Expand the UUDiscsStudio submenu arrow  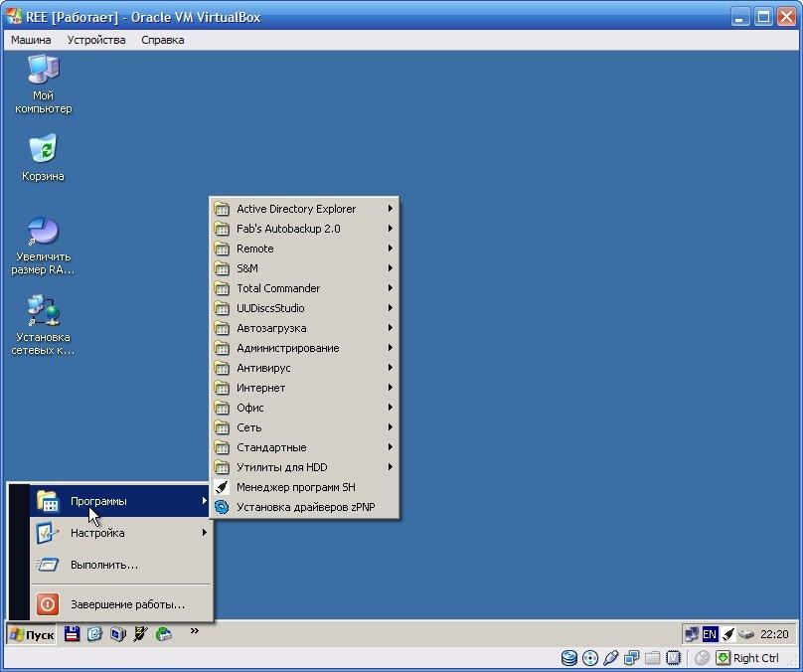tap(390, 308)
